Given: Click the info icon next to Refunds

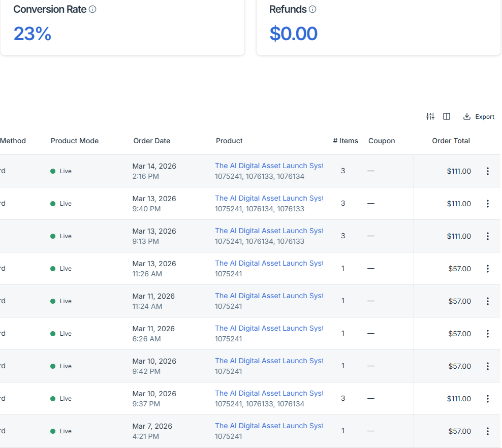Looking at the screenshot, I should click(312, 9).
